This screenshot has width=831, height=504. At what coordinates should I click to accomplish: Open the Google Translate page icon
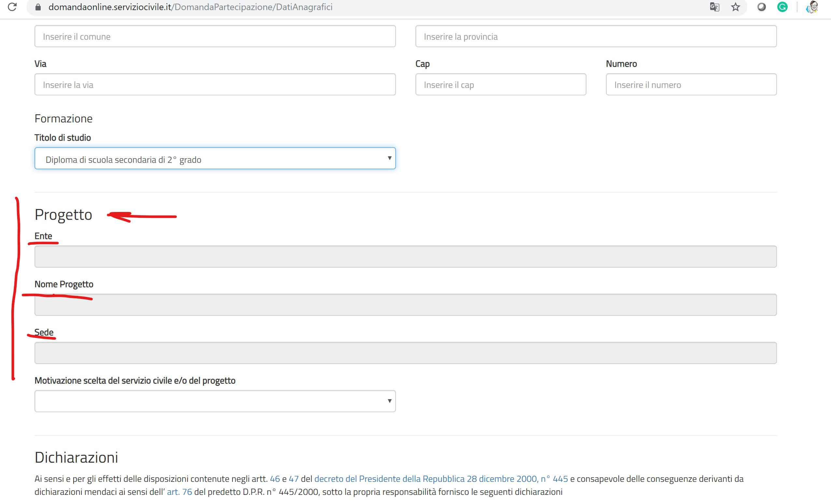(714, 7)
